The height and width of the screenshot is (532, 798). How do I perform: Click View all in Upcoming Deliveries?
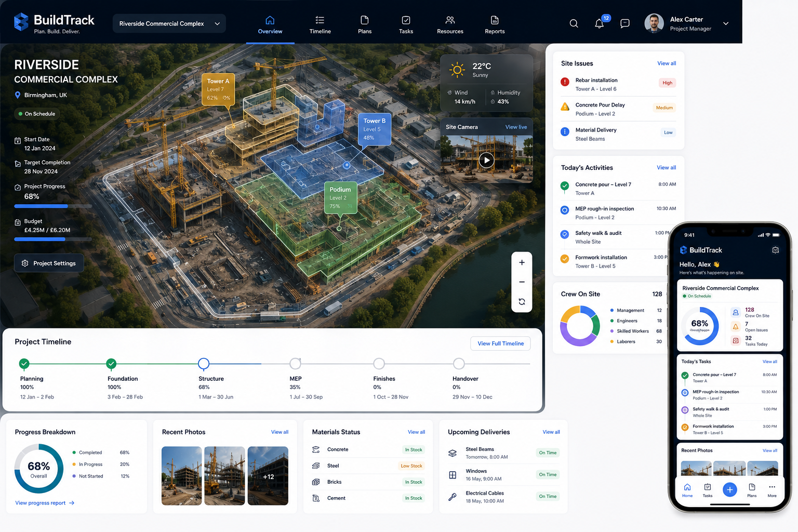551,432
